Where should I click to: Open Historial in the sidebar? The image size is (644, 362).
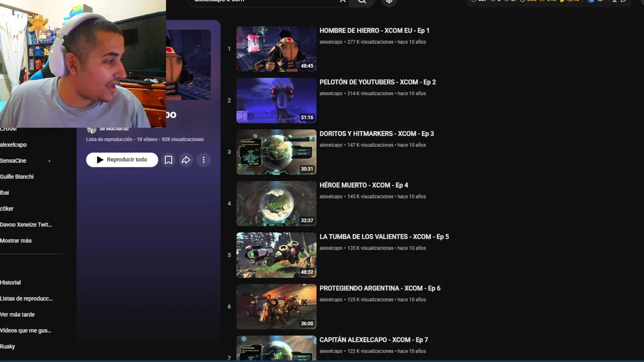tap(10, 283)
